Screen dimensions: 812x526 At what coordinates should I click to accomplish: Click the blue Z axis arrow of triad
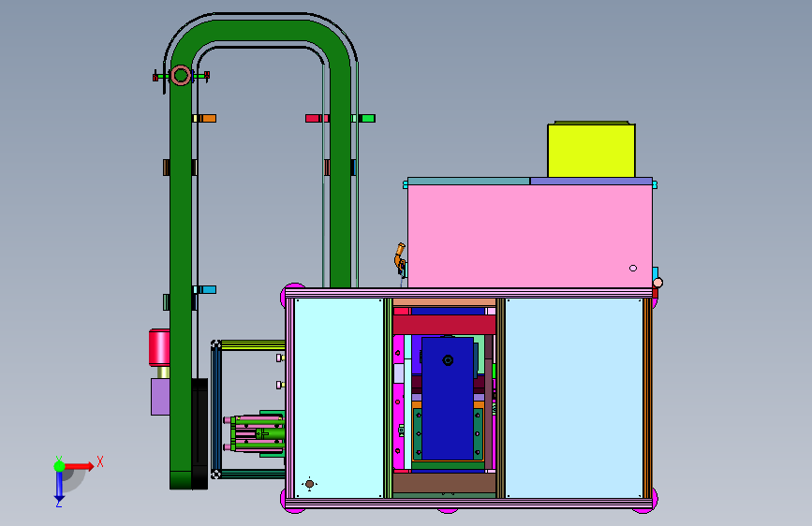tap(59, 486)
